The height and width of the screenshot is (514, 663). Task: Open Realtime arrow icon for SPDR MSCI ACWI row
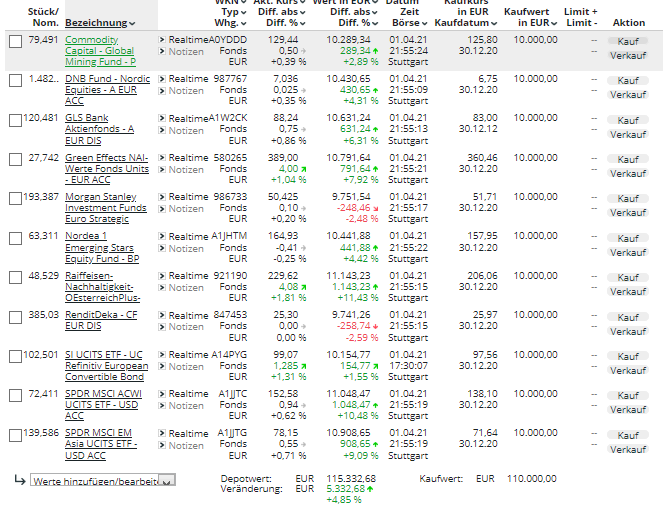(x=162, y=394)
